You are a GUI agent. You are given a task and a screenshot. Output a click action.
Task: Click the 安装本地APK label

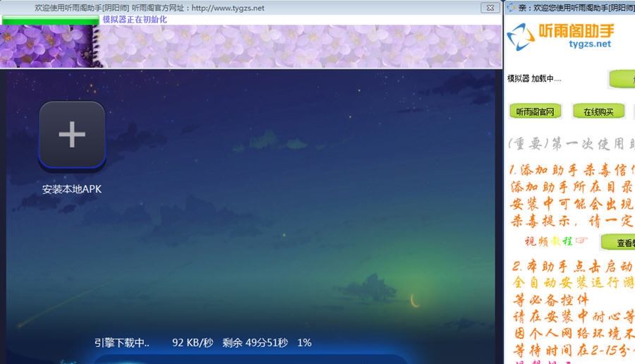click(72, 189)
